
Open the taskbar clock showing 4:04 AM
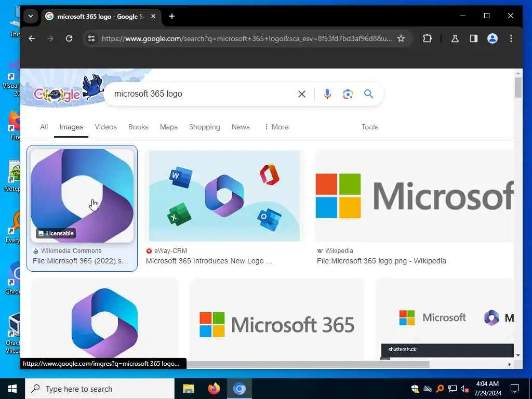tap(487, 389)
